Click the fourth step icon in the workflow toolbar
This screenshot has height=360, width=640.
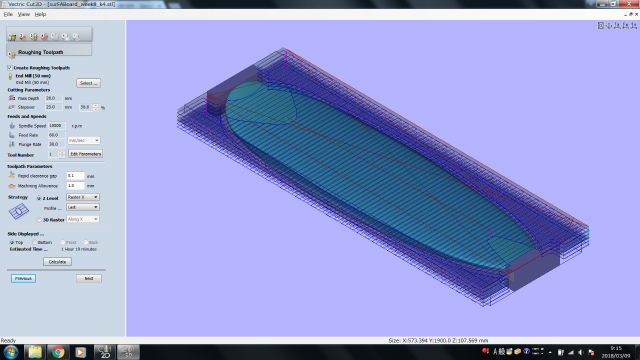point(44,37)
